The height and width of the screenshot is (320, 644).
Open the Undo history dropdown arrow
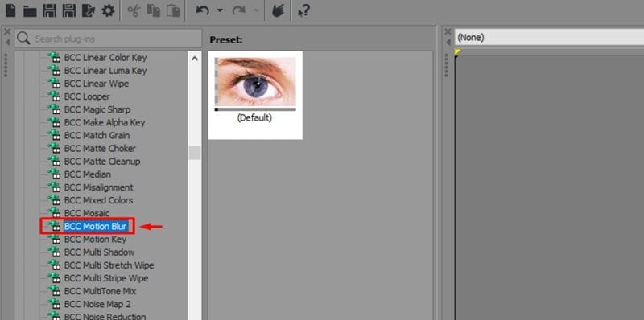[220, 11]
